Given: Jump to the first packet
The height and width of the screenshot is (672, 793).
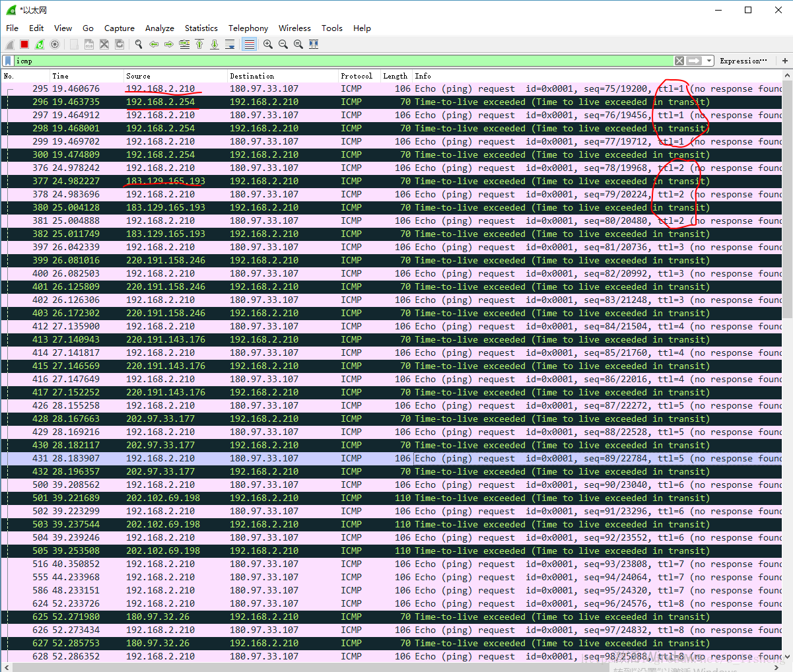Looking at the screenshot, I should (199, 44).
